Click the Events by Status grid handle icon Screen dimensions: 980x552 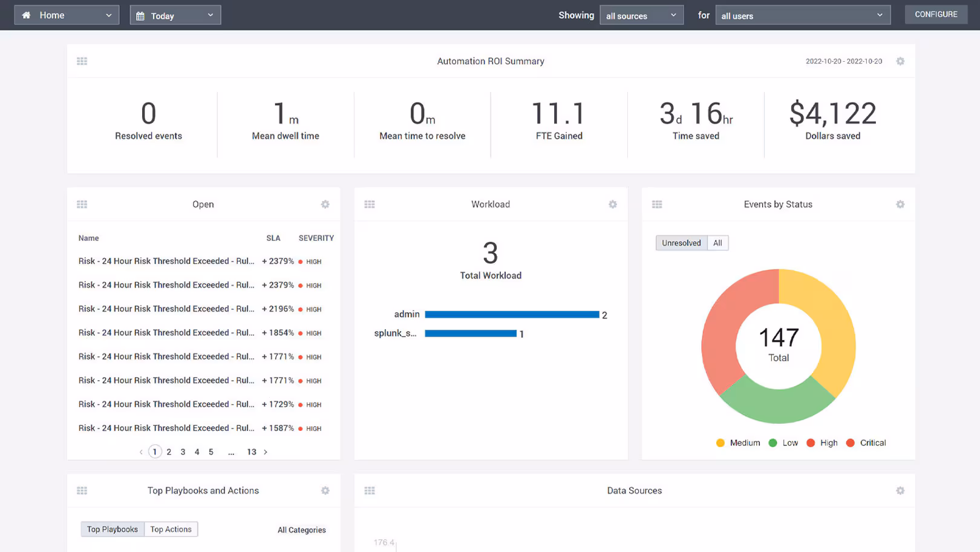click(x=657, y=205)
